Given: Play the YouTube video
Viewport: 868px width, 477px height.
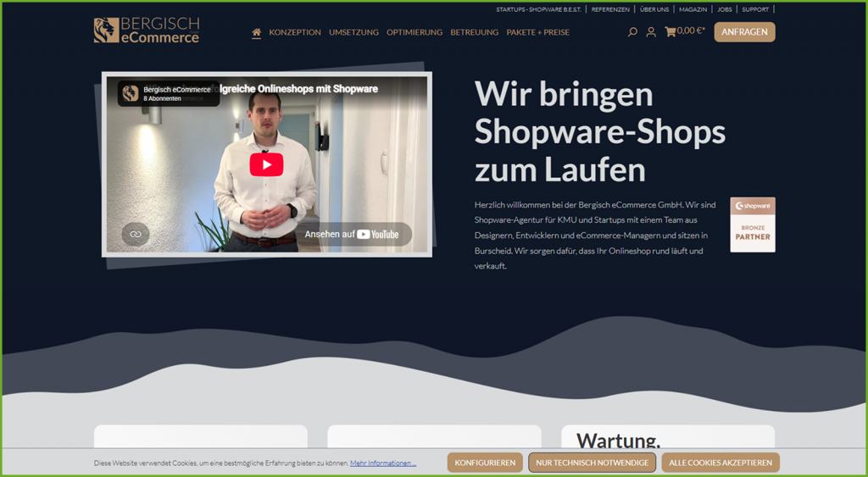Looking at the screenshot, I should coord(266,164).
